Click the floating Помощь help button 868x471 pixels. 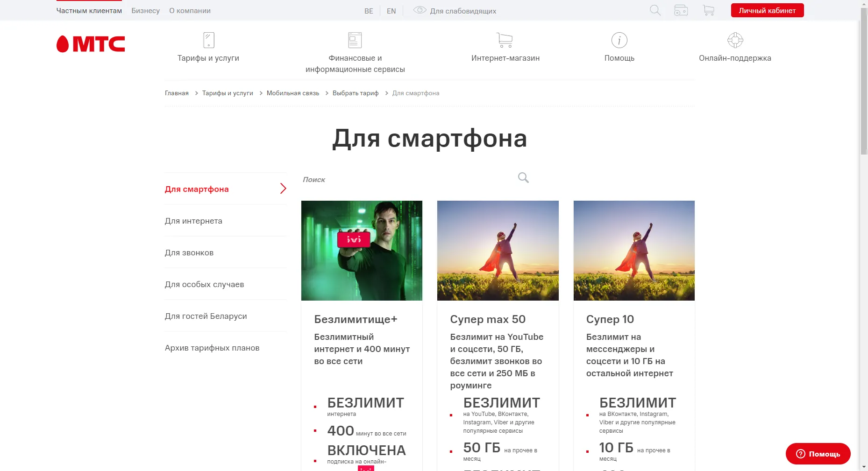818,454
